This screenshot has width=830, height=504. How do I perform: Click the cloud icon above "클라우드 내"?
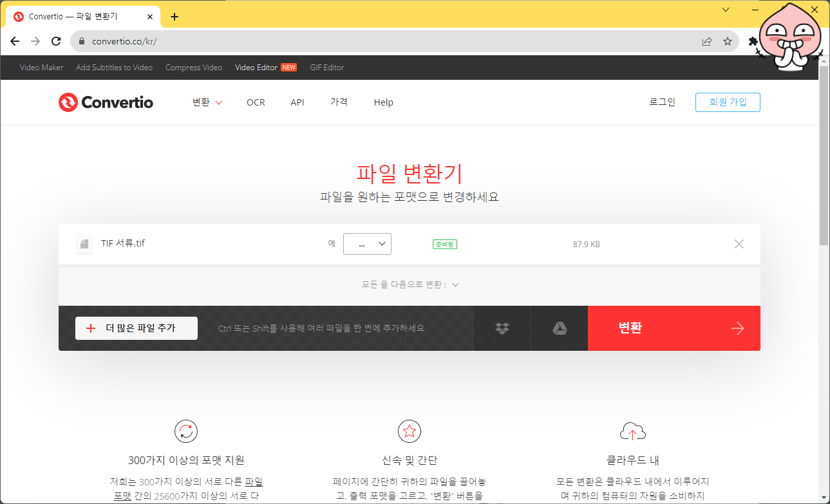click(x=632, y=431)
